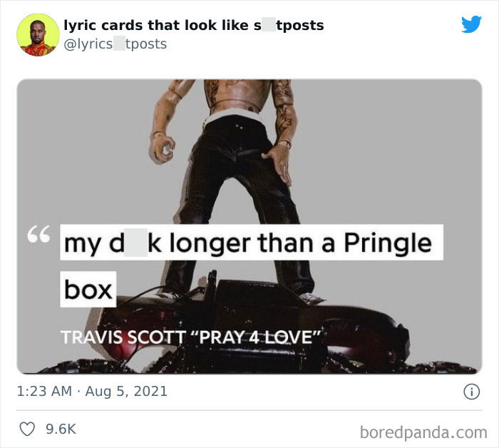Open the tweet info icon

471,392
